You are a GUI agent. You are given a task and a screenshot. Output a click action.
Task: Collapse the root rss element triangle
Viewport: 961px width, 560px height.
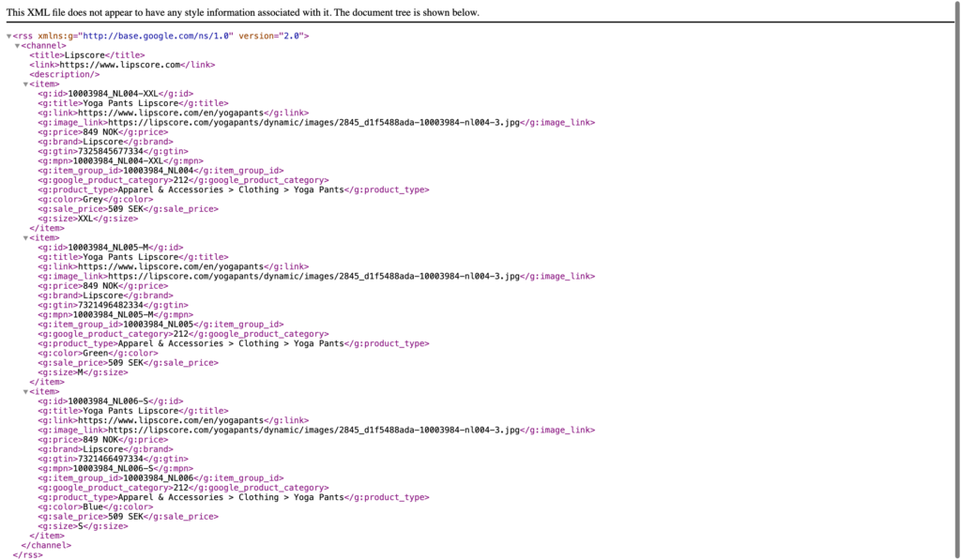pyautogui.click(x=9, y=36)
